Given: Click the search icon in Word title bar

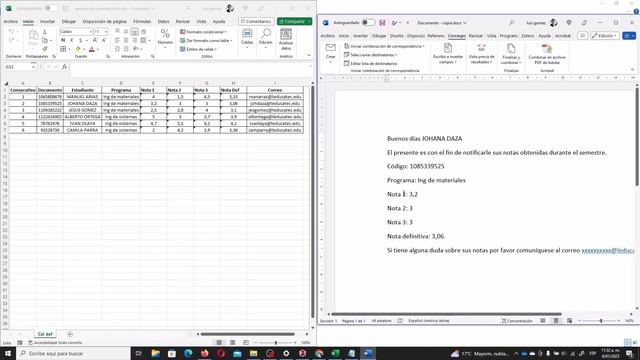Looking at the screenshot, I should [x=511, y=23].
